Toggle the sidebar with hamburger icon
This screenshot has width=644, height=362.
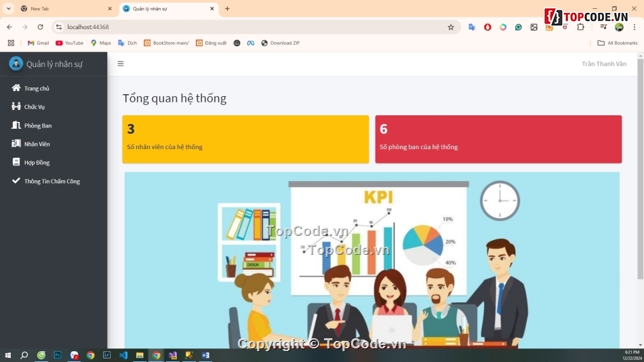point(121,64)
